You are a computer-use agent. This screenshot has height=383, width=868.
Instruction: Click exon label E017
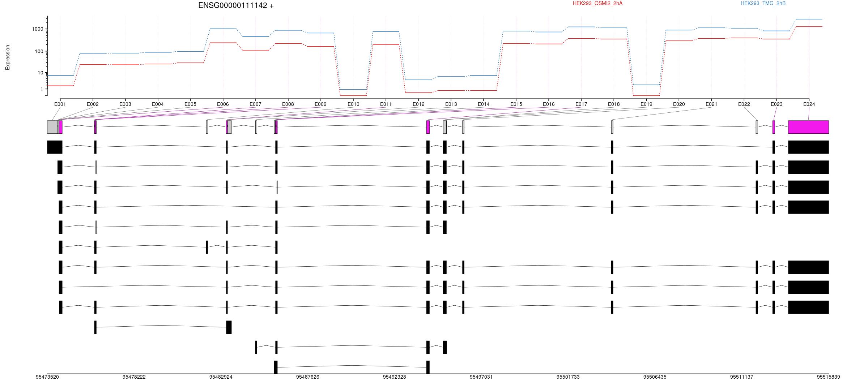581,104
